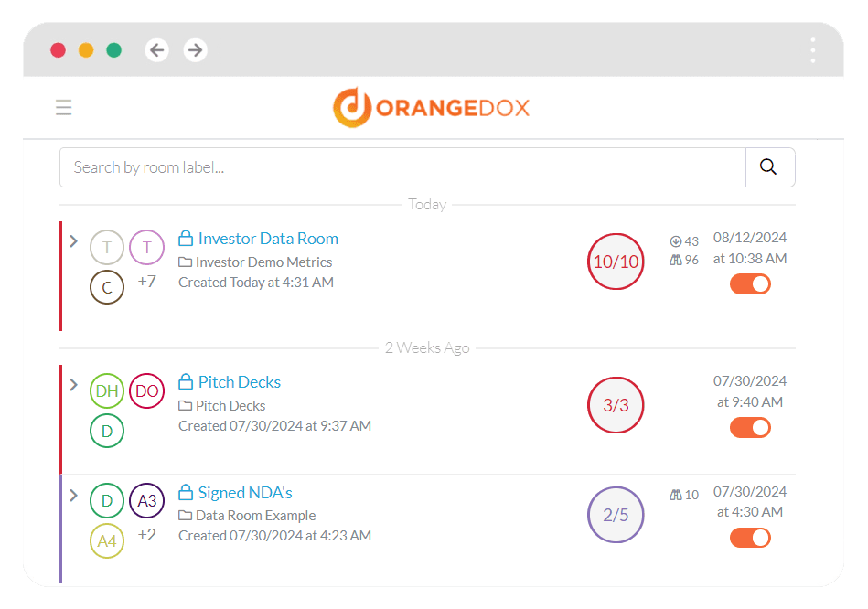Click Created Today at 4:31 AM text
868x609 pixels.
256,283
